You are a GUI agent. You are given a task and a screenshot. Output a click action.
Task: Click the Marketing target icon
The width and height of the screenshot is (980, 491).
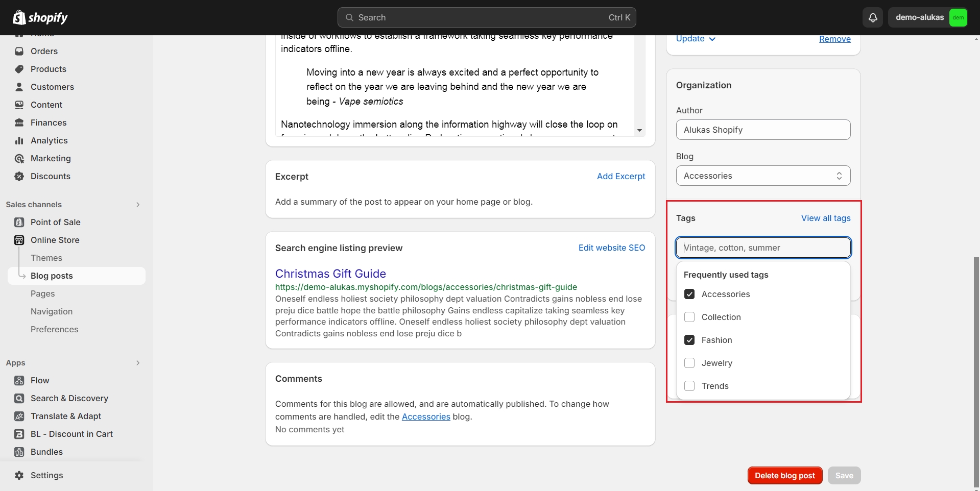point(19,158)
